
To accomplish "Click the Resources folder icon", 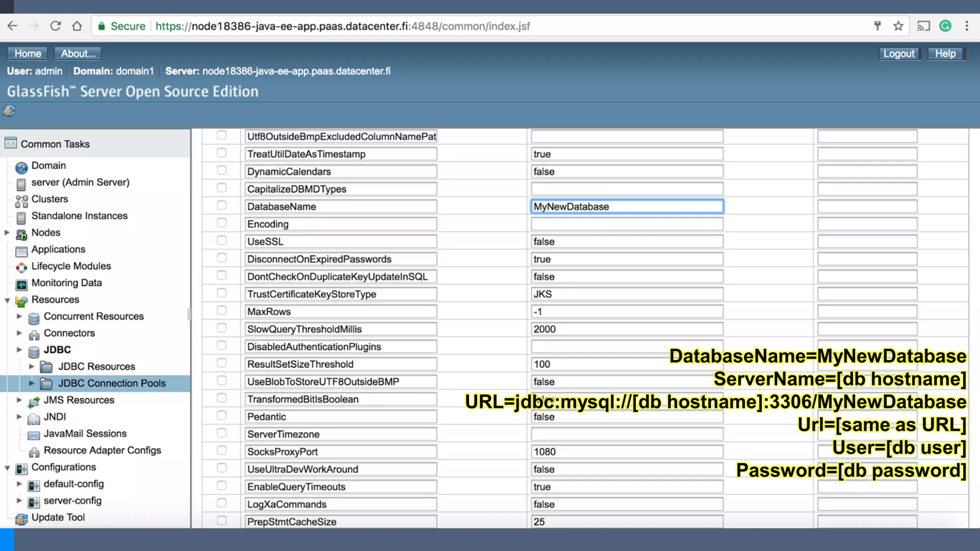I will [22, 301].
